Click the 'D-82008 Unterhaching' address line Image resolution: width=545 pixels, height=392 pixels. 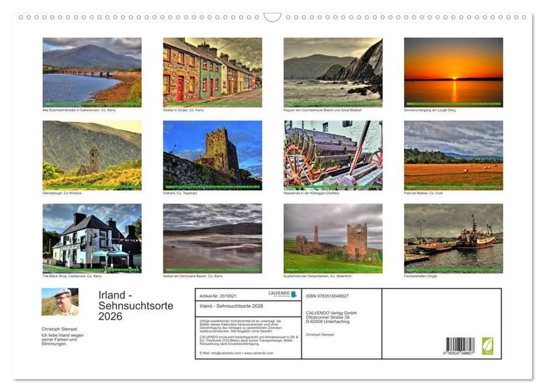(x=328, y=322)
